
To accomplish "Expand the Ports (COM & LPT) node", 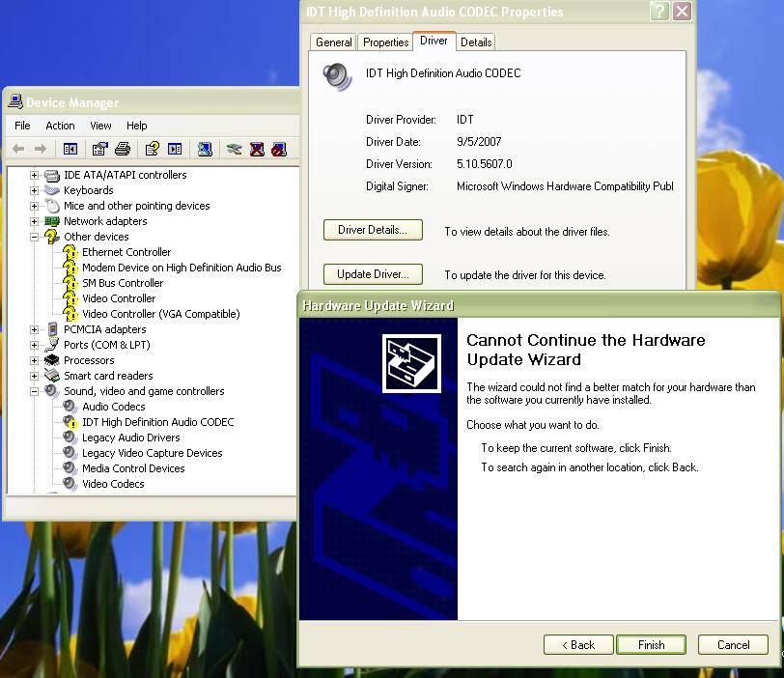I will (x=34, y=345).
